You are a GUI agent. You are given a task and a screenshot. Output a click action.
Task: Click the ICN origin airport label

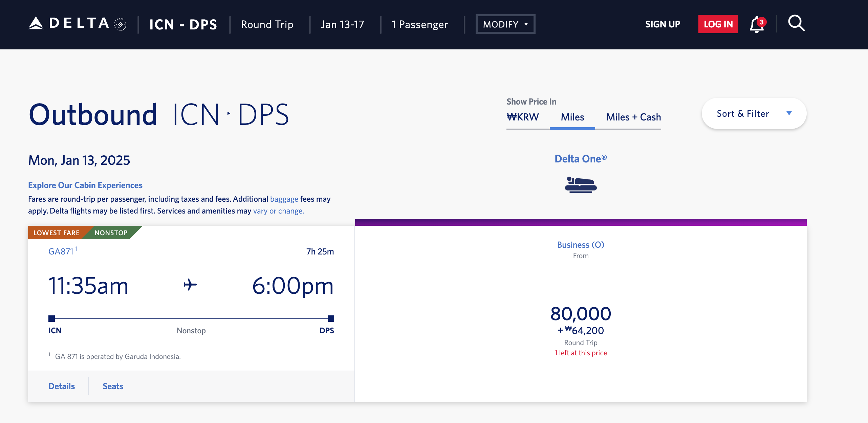coord(55,331)
